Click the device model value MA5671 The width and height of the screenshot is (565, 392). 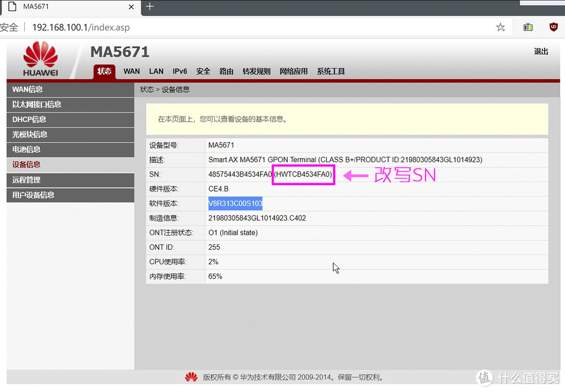coord(221,145)
